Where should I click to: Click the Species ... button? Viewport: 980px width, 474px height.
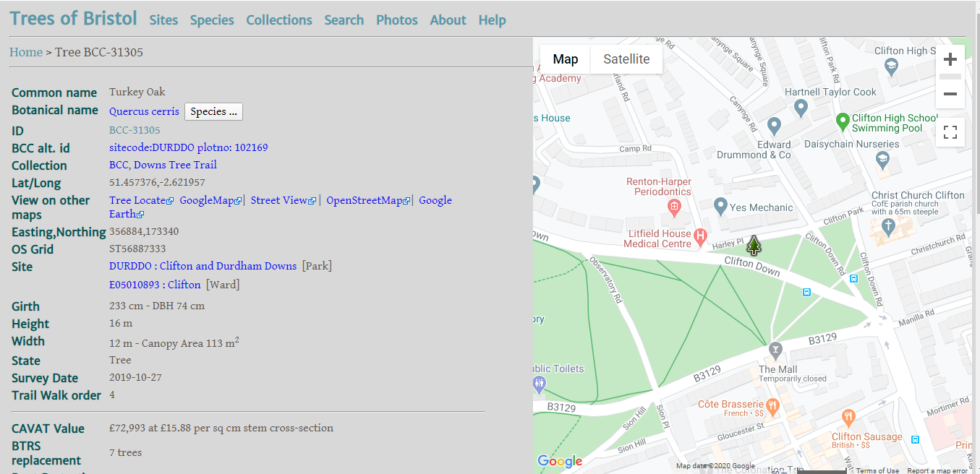coord(213,111)
